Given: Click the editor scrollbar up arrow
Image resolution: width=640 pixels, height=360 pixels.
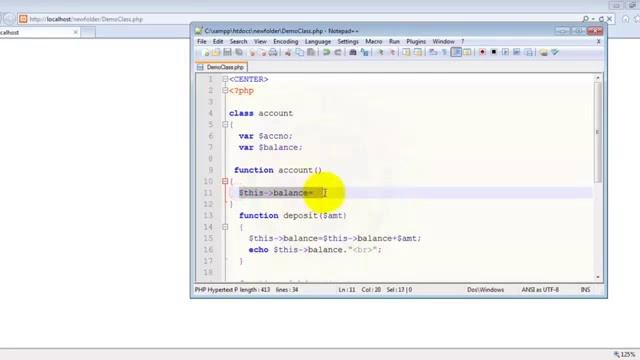Looking at the screenshot, I should click(598, 78).
